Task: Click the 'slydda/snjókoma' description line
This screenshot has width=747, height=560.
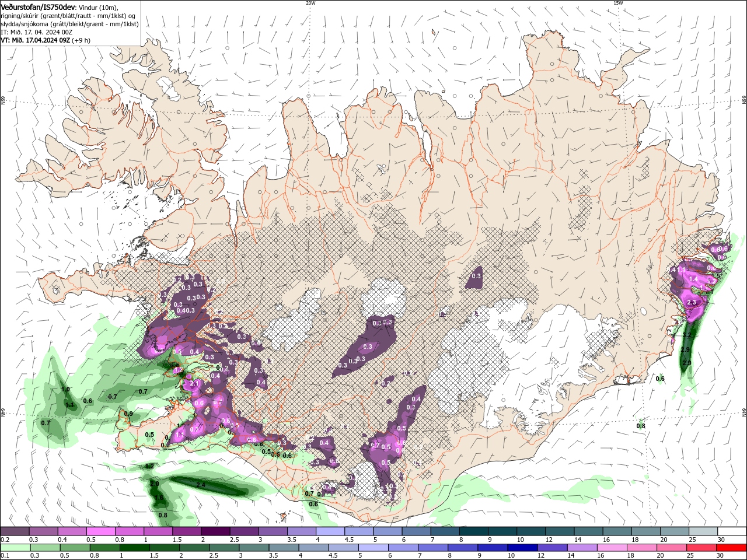Action: [70, 24]
